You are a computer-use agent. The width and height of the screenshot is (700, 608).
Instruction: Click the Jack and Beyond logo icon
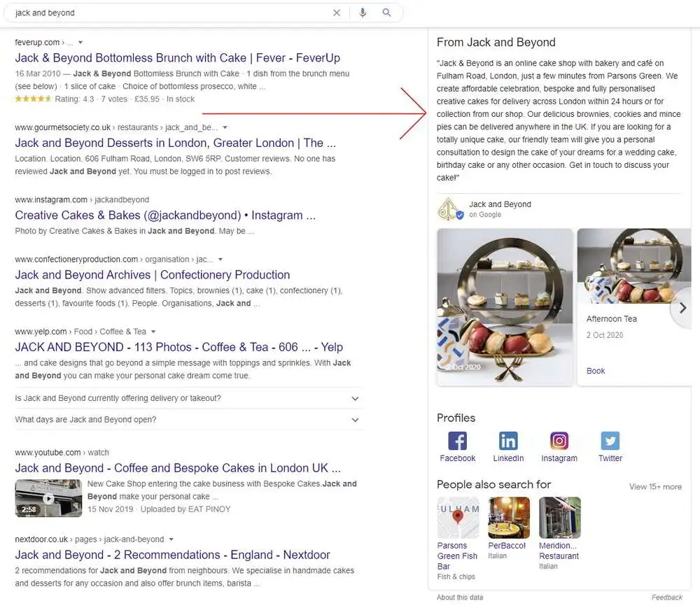tap(449, 208)
